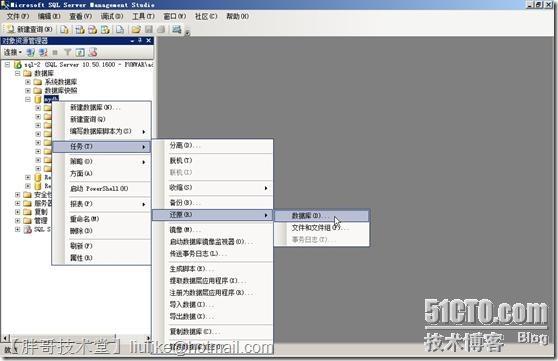The height and width of the screenshot is (361, 558).
Task: Click the Refresh icon in Object Explorer toolbar
Action: pos(80,52)
